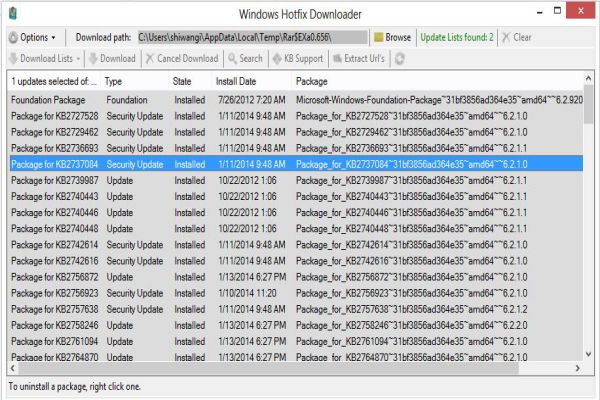Image resolution: width=600 pixels, height=400 pixels.
Task: Open KB Support from the toolbar
Action: pos(298,59)
